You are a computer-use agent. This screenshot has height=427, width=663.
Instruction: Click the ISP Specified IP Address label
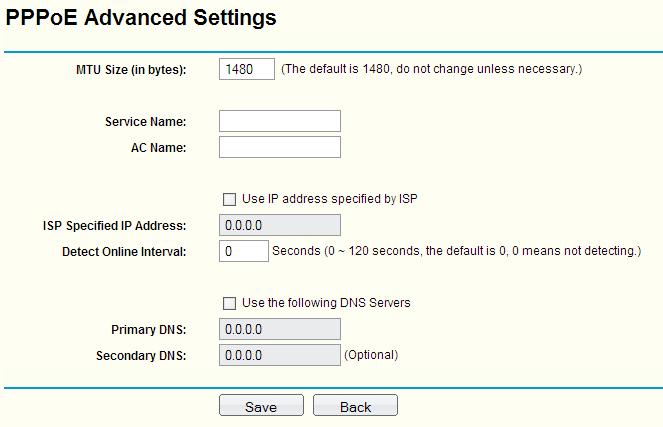(108, 225)
